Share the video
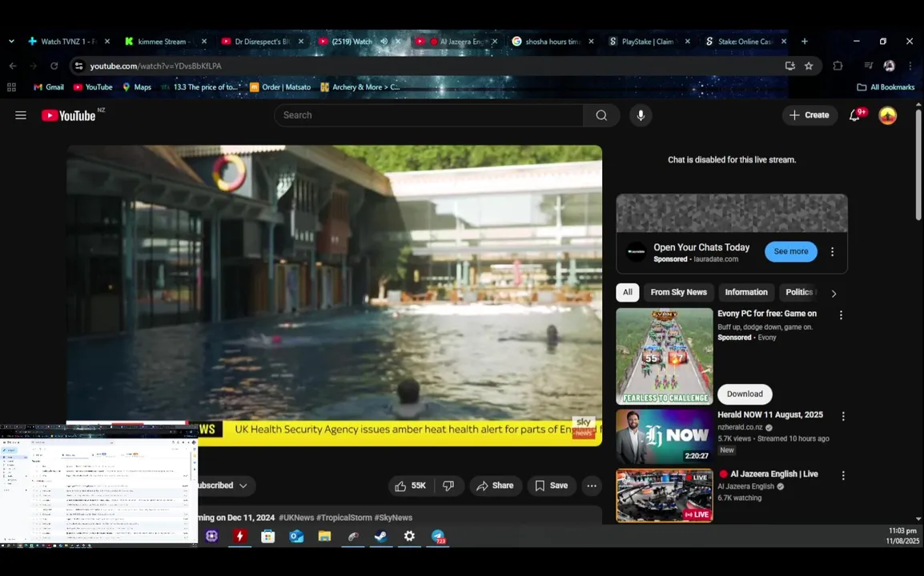This screenshot has width=924, height=576. (496, 486)
